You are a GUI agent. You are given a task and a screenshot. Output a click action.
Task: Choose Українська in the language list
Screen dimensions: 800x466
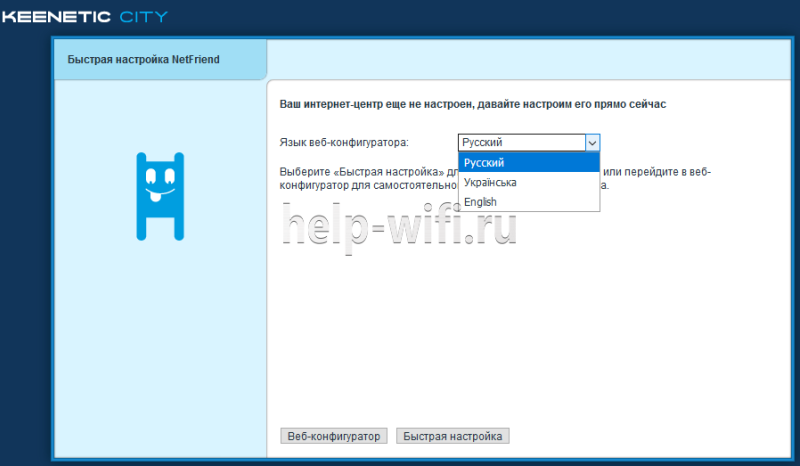529,182
